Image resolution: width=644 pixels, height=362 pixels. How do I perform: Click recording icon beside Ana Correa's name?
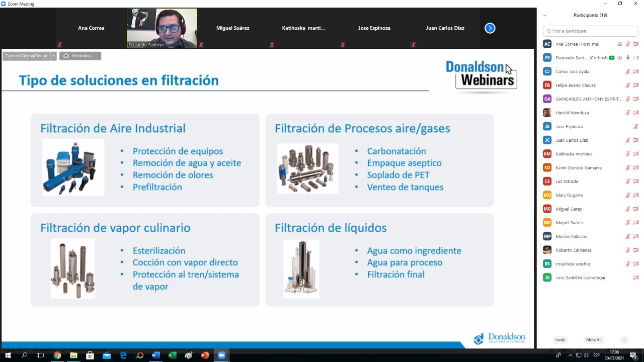click(620, 44)
